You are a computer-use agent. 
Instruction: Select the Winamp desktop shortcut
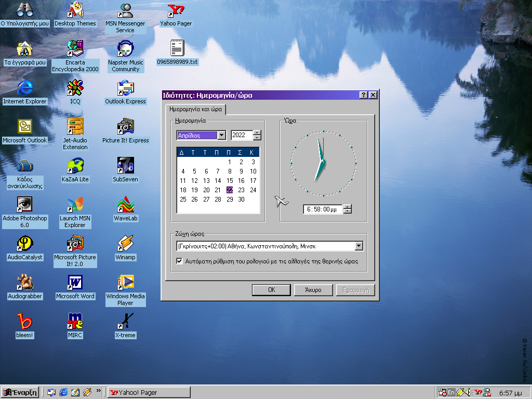[x=126, y=244]
